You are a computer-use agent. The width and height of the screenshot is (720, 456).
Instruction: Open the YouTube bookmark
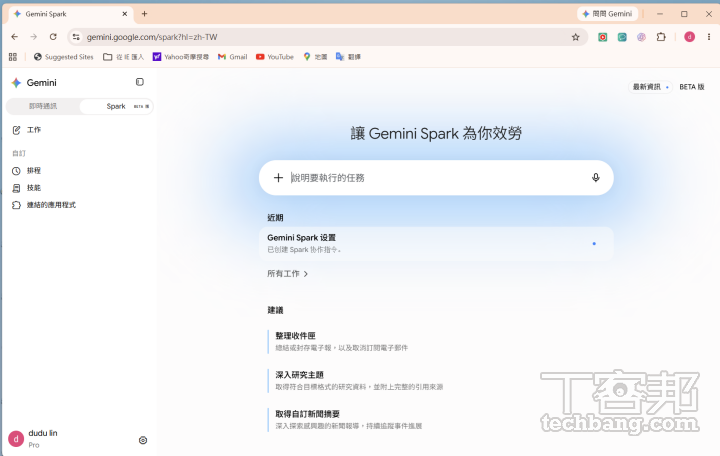point(275,57)
